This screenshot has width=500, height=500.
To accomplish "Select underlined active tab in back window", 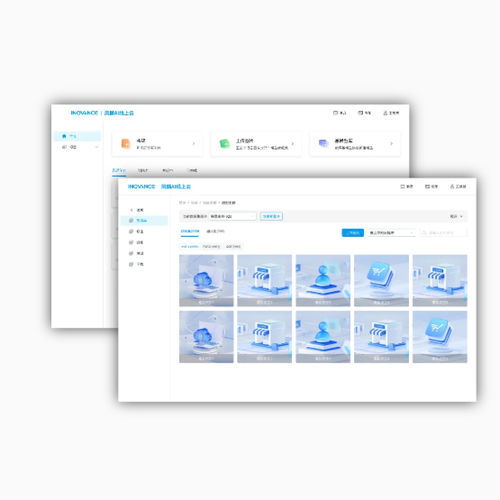I will pyautogui.click(x=119, y=171).
